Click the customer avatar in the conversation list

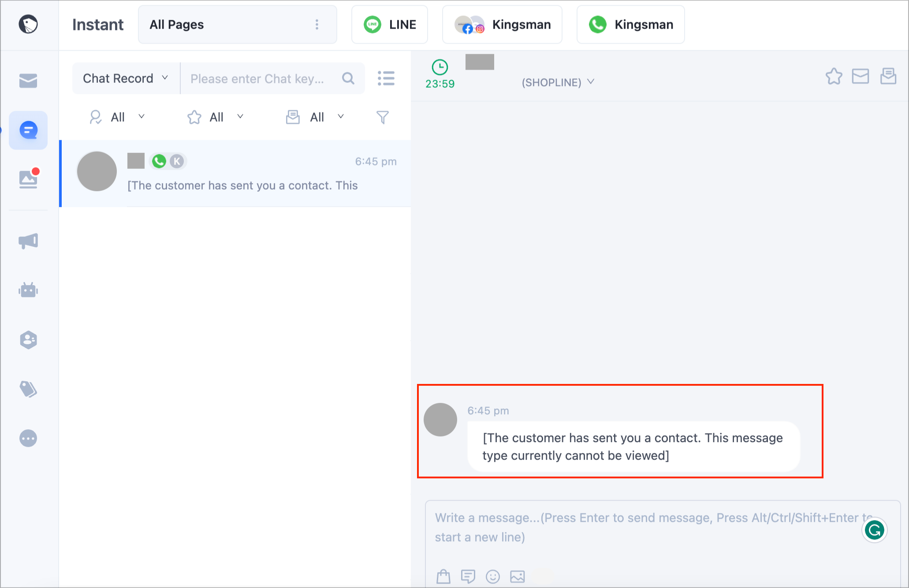click(x=97, y=171)
